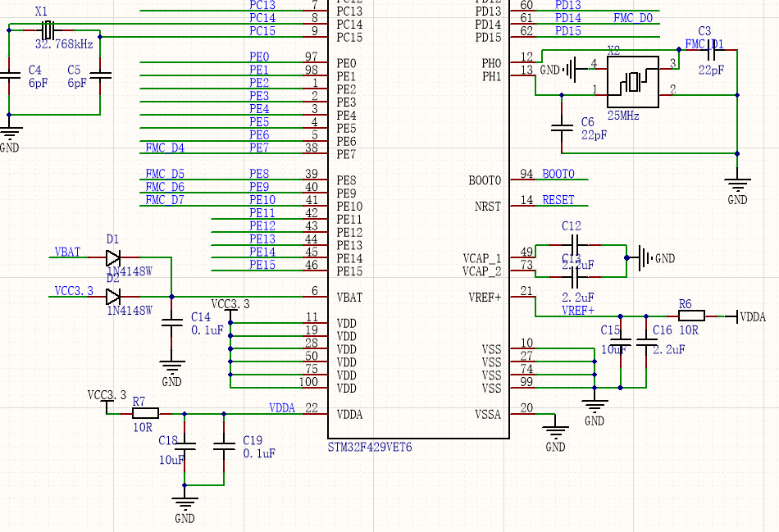Click the STM32F429VET6 part label
The height and width of the screenshot is (532, 779).
370,447
